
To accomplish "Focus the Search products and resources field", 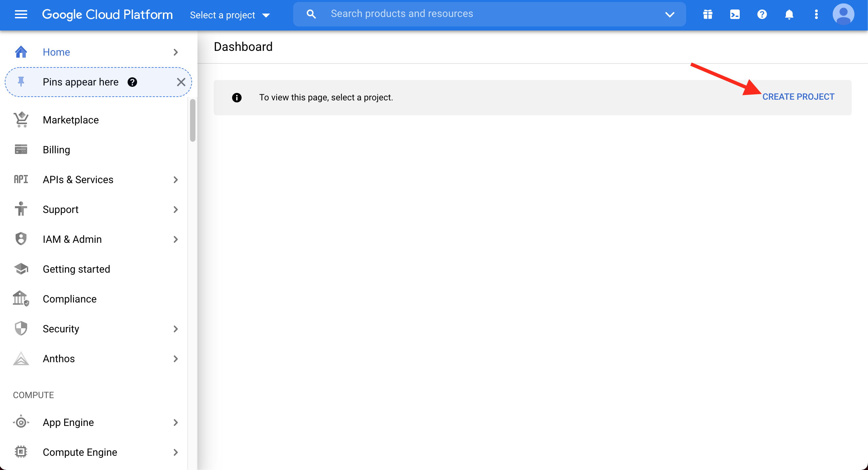I will pos(489,14).
